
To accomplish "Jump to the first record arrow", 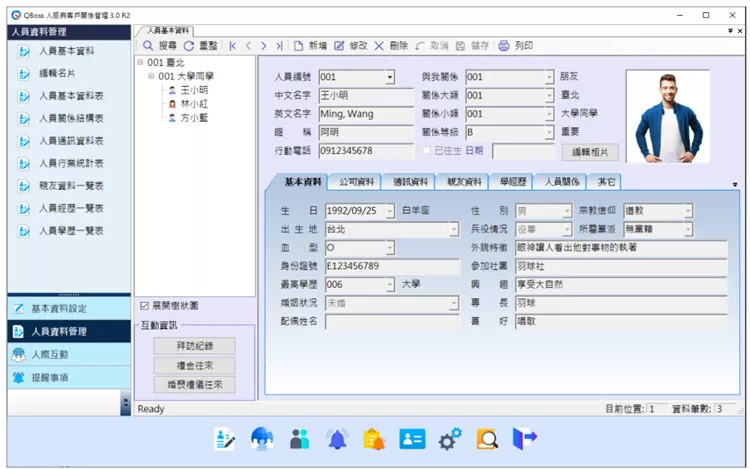I will tap(233, 46).
